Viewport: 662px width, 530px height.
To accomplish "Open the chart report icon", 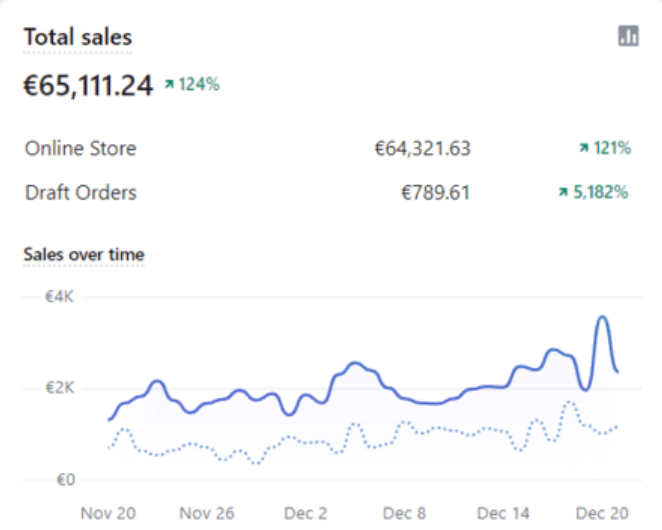I will click(x=628, y=36).
